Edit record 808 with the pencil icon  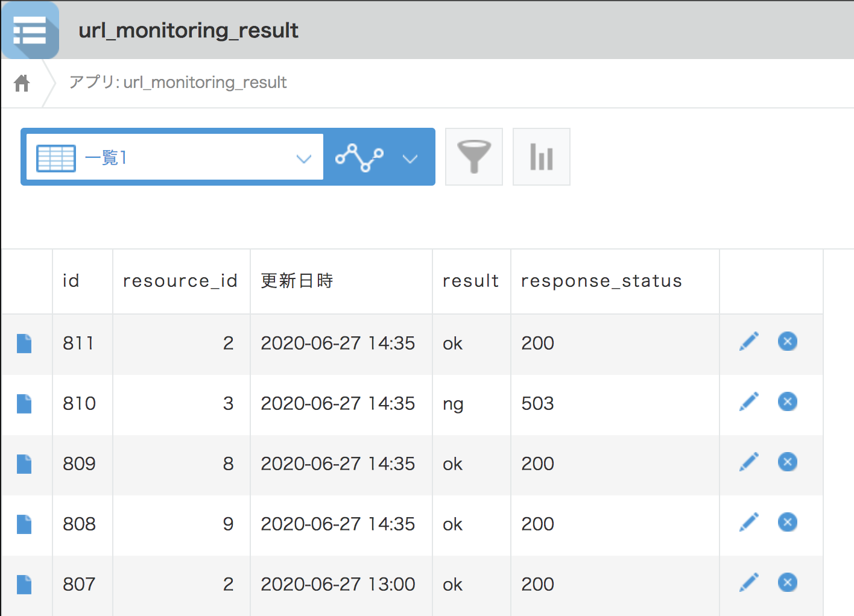(x=749, y=522)
